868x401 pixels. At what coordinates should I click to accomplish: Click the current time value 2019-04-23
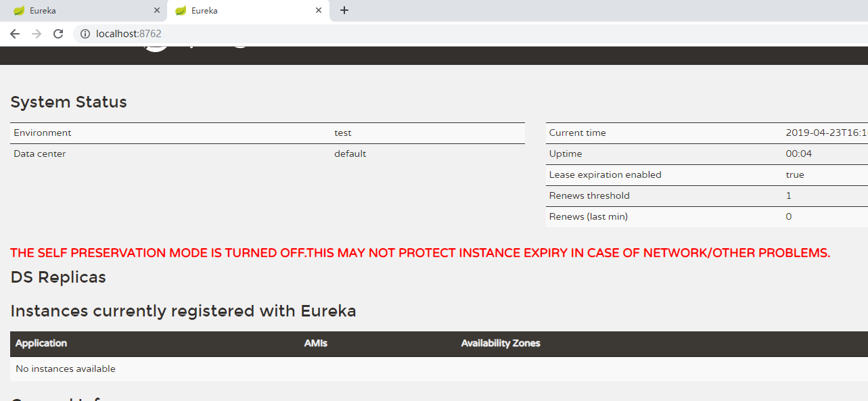coord(827,133)
